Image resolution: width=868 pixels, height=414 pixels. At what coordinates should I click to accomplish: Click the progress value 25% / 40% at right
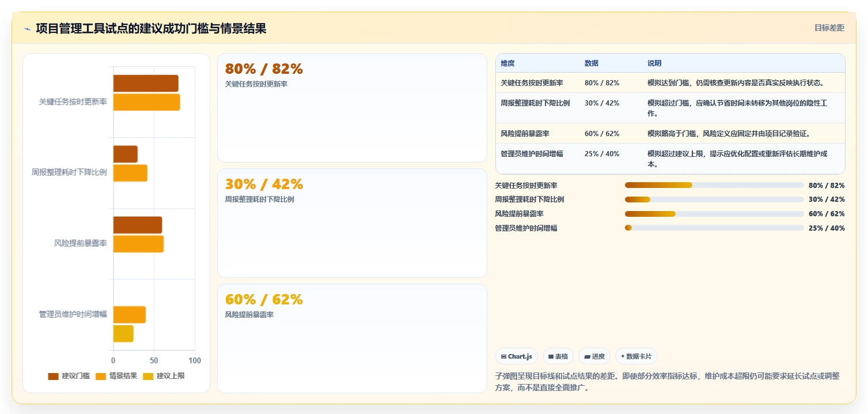point(827,228)
